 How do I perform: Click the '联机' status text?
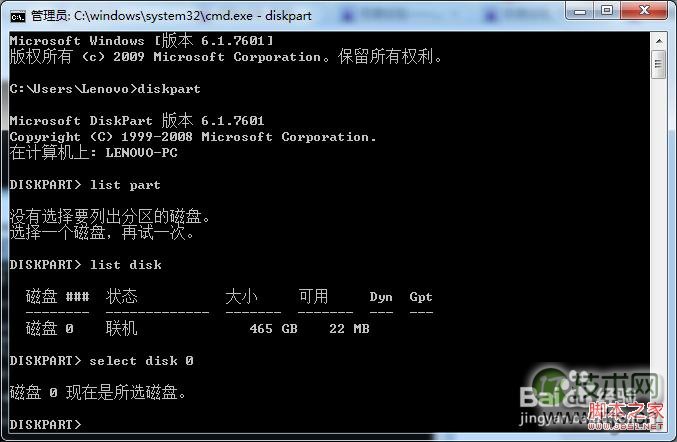pos(121,328)
